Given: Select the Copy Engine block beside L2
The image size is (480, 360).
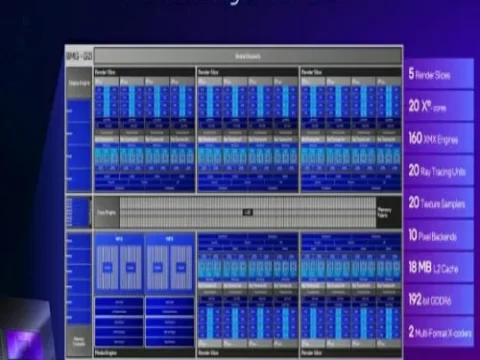Looking at the screenshot, I should coord(107,212).
